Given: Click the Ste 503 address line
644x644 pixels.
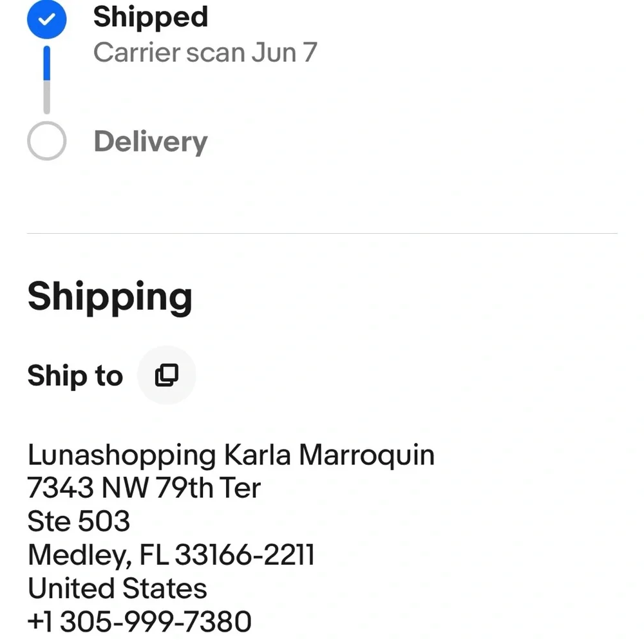Looking at the screenshot, I should tap(79, 521).
